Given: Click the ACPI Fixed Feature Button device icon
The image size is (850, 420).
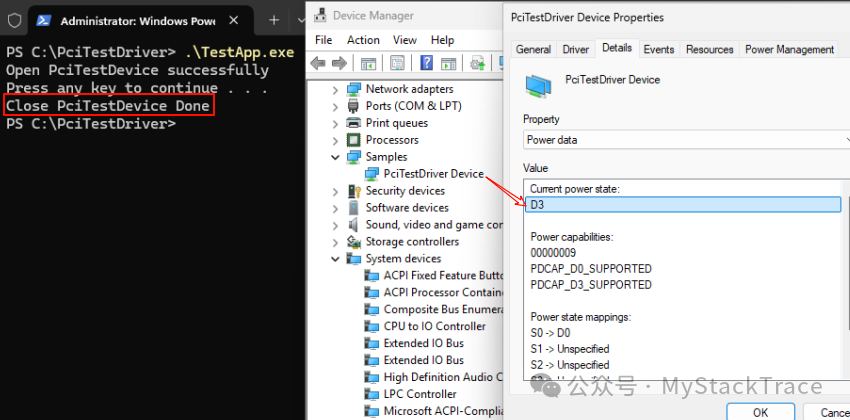Looking at the screenshot, I should point(372,275).
